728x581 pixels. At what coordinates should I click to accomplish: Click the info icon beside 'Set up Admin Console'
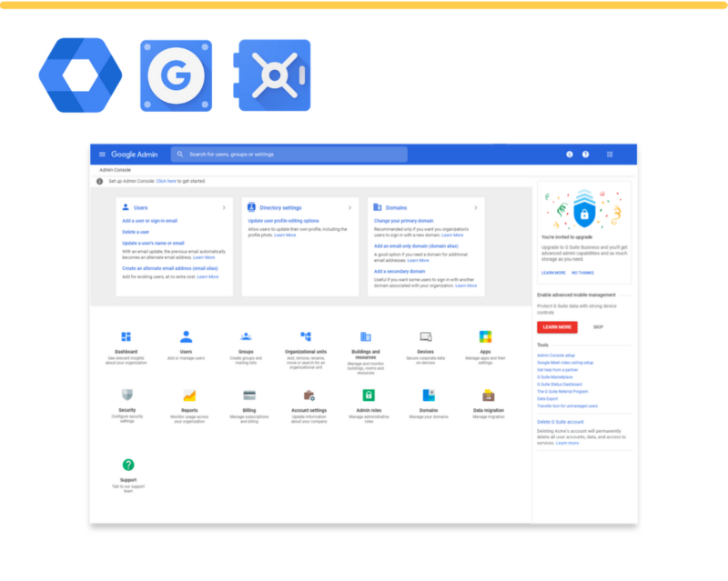99,182
